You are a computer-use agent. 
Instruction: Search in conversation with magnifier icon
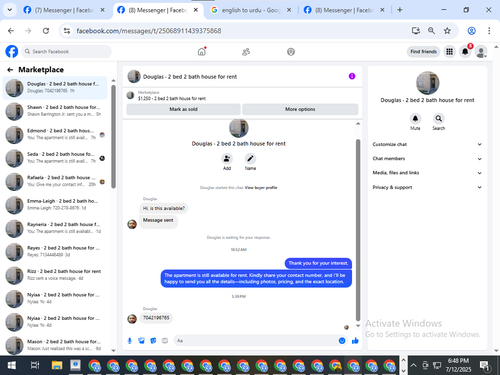tap(439, 118)
